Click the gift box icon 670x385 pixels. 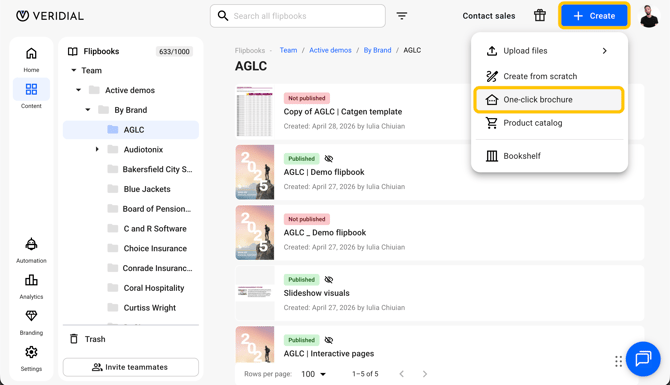(540, 15)
